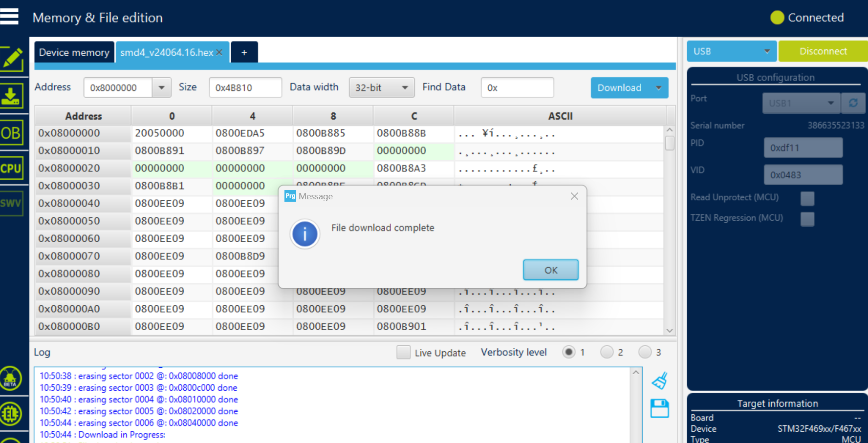
Task: Click the Find Data input field
Action: 517,88
